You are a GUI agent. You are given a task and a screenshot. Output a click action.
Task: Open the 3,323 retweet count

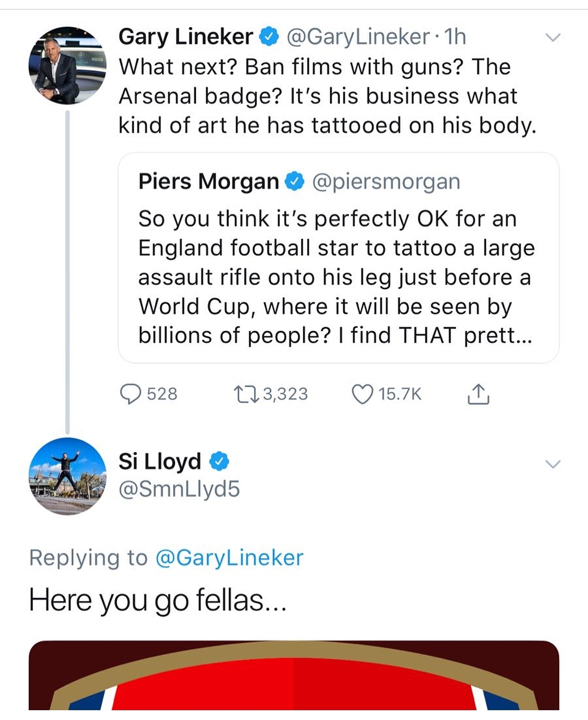click(x=285, y=394)
